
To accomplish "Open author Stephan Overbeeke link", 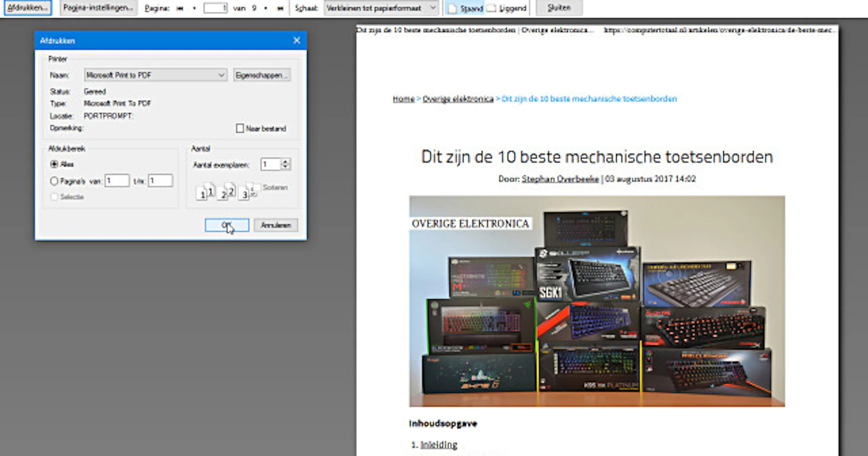I will pyautogui.click(x=560, y=179).
